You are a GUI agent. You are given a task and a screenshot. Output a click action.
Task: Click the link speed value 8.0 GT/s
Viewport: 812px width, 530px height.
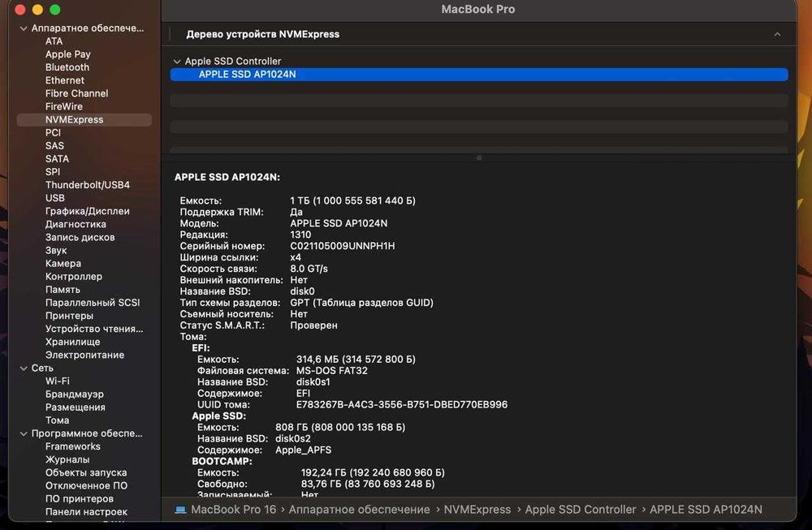coord(309,269)
